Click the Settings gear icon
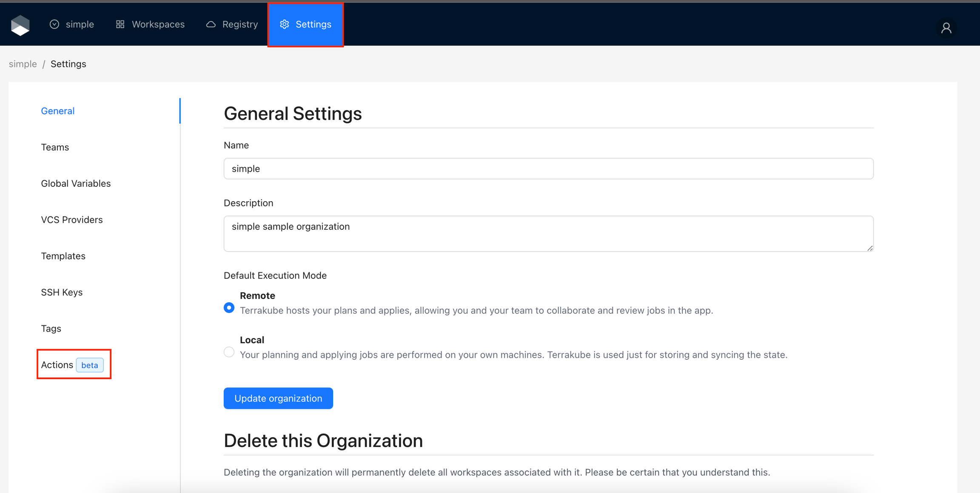 tap(284, 25)
